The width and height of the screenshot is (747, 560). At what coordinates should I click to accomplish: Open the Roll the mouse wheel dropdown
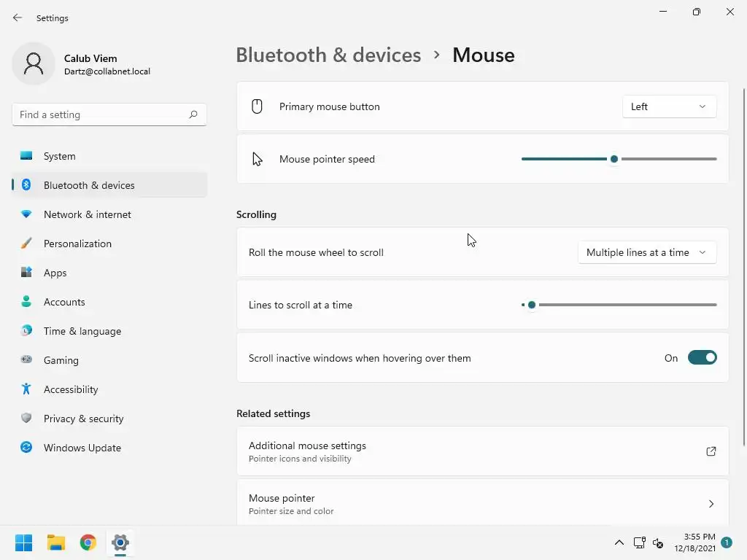pyautogui.click(x=646, y=252)
